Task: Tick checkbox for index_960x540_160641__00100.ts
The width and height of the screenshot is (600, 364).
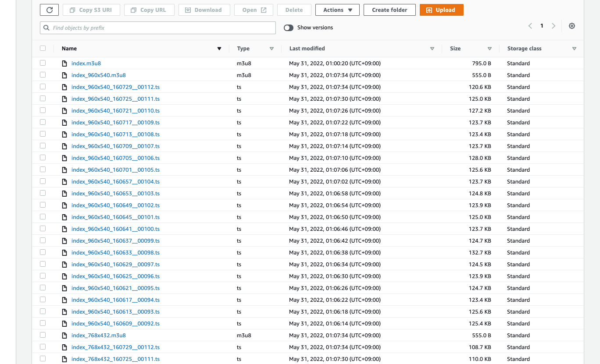Action: [43, 229]
